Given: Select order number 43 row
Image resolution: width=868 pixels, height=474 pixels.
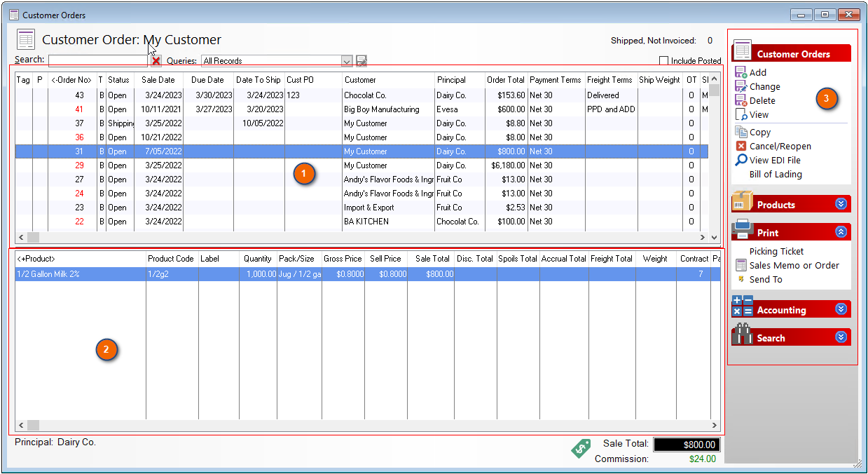Looking at the screenshot, I should click(362, 95).
